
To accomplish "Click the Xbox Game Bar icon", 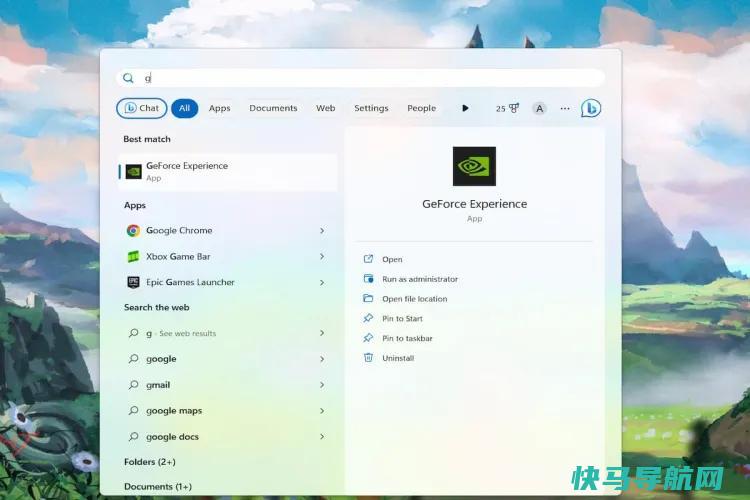I will [133, 256].
